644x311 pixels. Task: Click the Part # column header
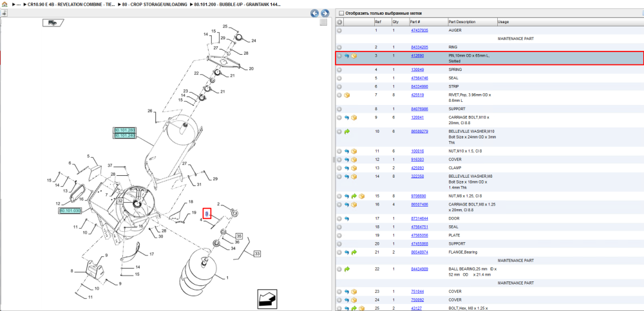[428, 22]
